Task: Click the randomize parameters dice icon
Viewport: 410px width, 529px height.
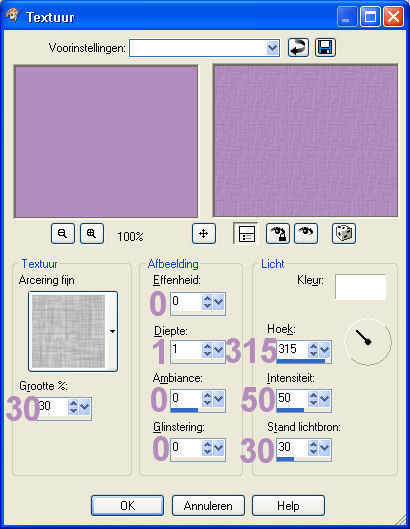Action: [x=344, y=233]
